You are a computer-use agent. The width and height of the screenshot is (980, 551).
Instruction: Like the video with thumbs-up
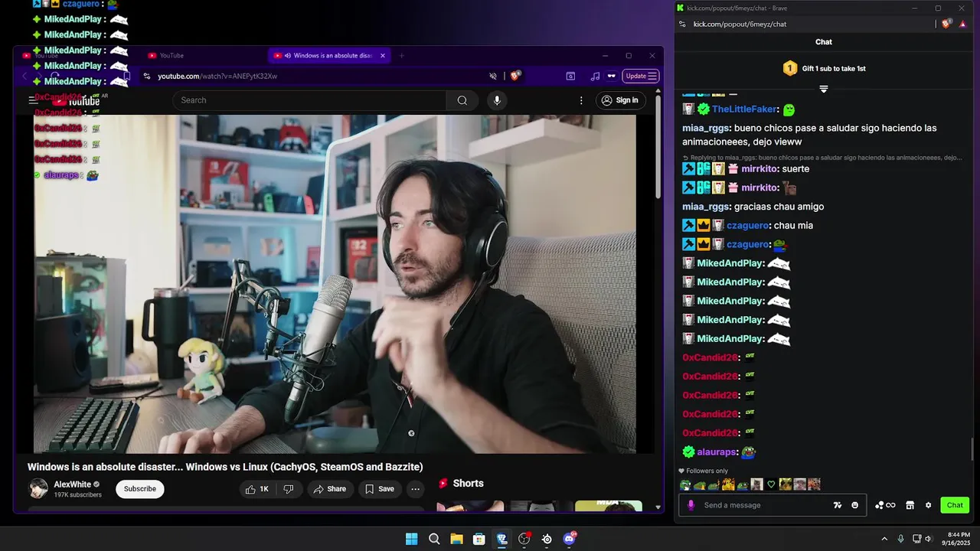[257, 489]
